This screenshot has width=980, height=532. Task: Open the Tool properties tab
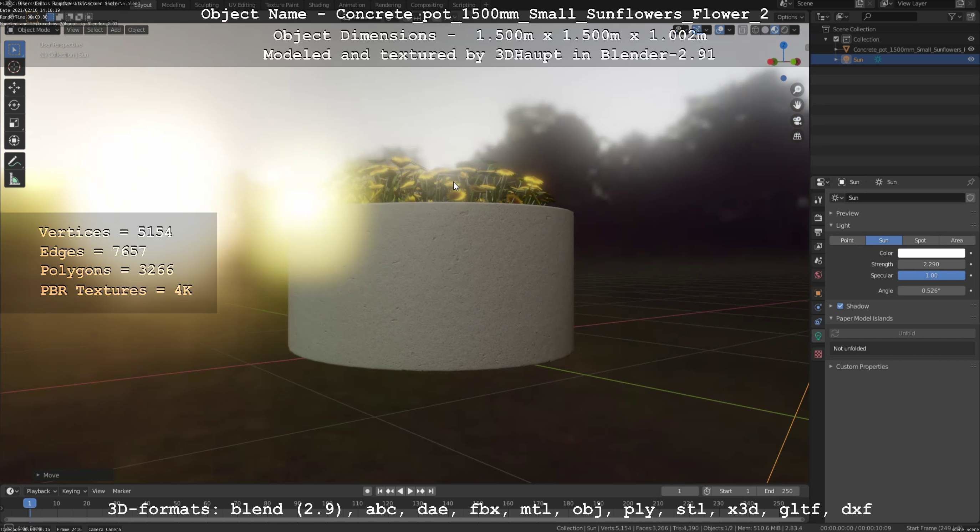pyautogui.click(x=818, y=200)
